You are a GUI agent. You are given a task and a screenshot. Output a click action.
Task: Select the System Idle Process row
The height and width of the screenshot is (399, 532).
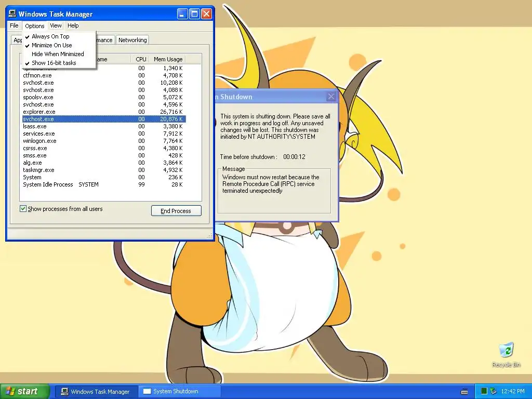click(x=104, y=184)
